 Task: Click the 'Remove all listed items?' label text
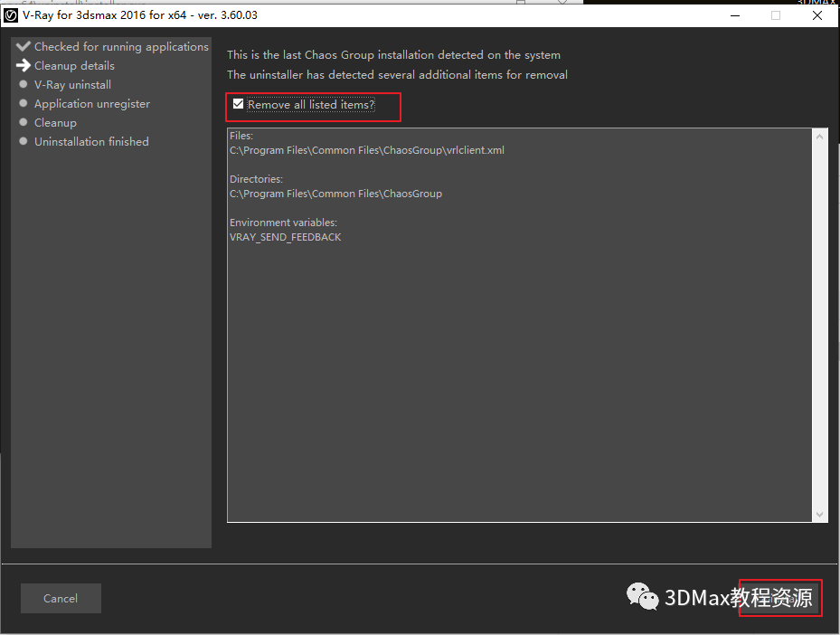pos(311,105)
